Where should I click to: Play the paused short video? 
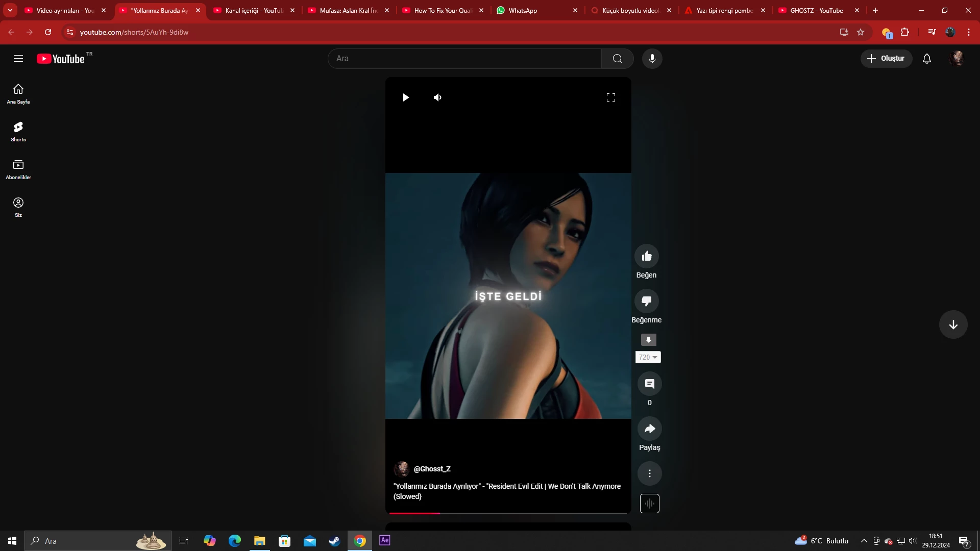pos(406,97)
